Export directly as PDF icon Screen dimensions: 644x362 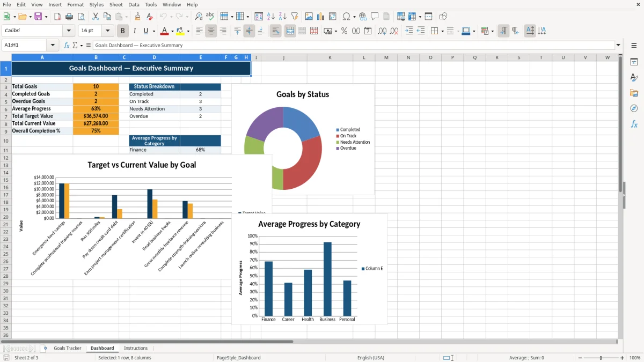click(57, 17)
